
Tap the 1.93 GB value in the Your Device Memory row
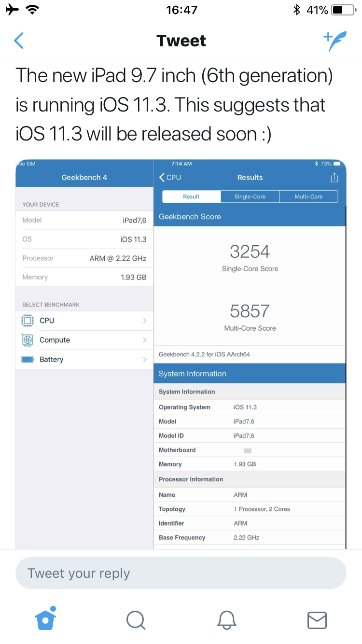pos(133,277)
